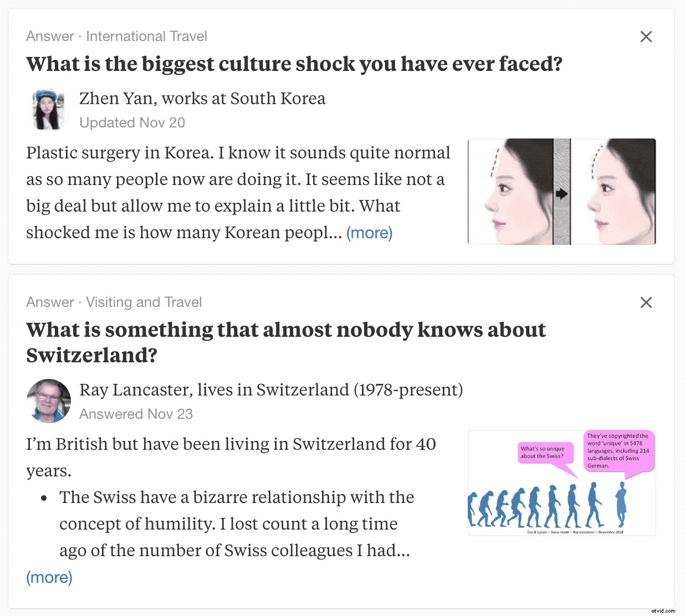
Task: Dismiss the culture shock answer card
Action: [646, 37]
